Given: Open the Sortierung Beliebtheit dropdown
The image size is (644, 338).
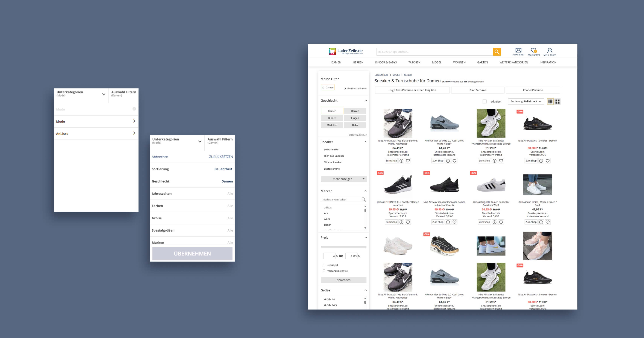Looking at the screenshot, I should (526, 102).
